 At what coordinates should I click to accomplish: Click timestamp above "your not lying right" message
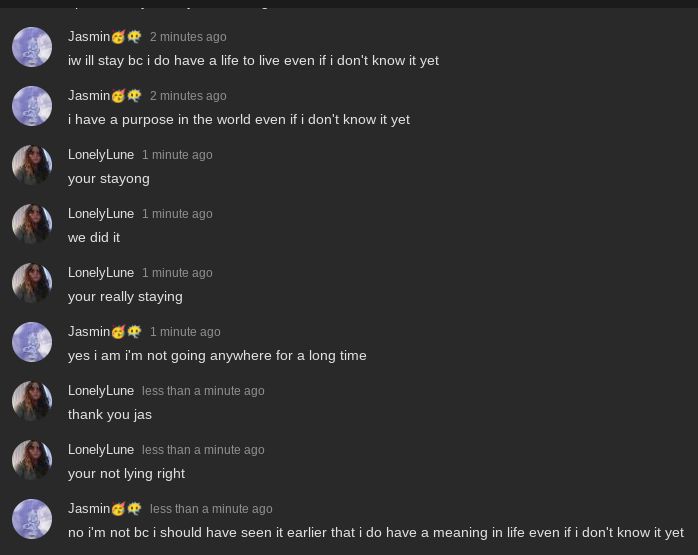point(203,450)
